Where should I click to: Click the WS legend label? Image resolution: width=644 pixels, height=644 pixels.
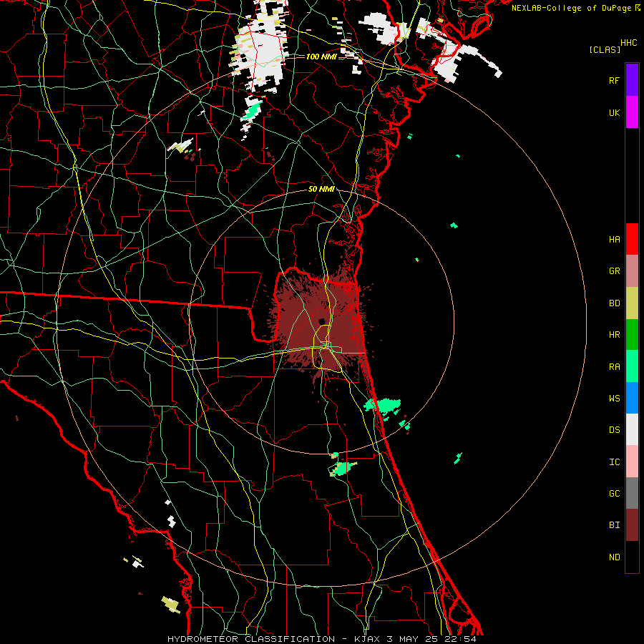[x=614, y=398]
